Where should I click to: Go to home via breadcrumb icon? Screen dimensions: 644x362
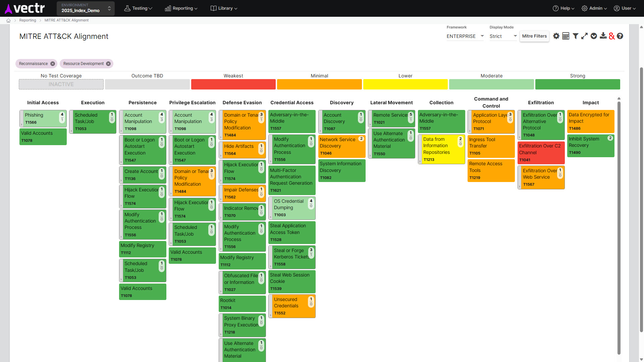tap(8, 20)
